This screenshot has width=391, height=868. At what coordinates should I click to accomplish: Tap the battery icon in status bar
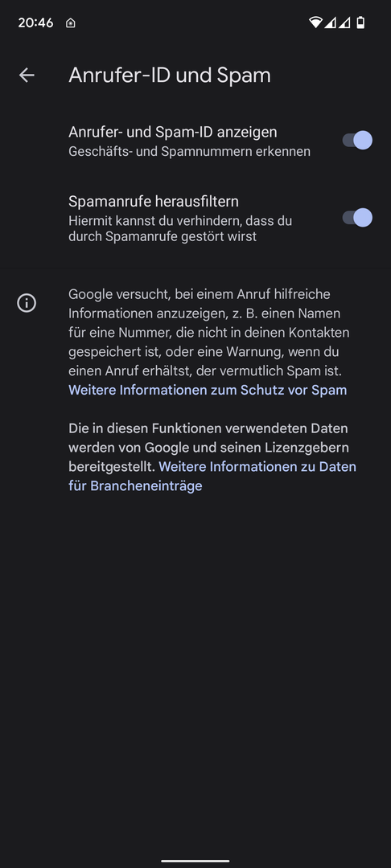click(360, 23)
